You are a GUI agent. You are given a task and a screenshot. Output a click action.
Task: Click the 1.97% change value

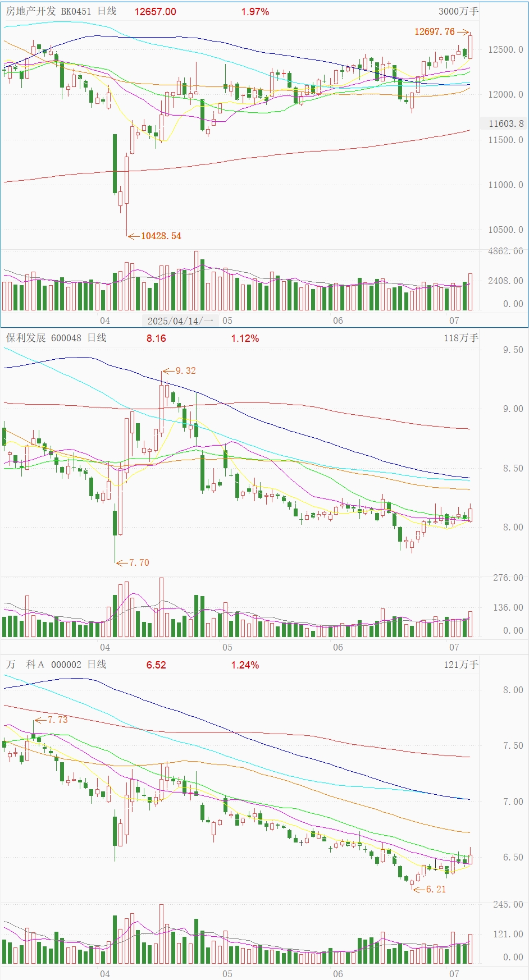click(256, 12)
